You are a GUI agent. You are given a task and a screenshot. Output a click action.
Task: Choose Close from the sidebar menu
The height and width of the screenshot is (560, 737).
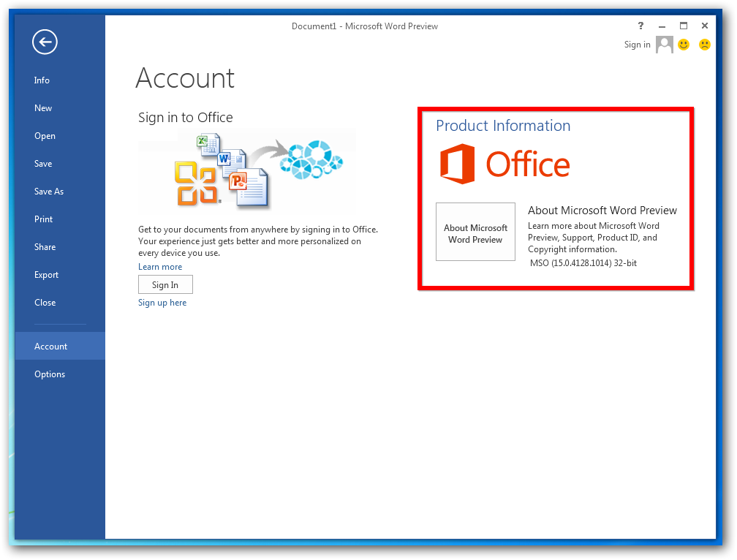60,303
